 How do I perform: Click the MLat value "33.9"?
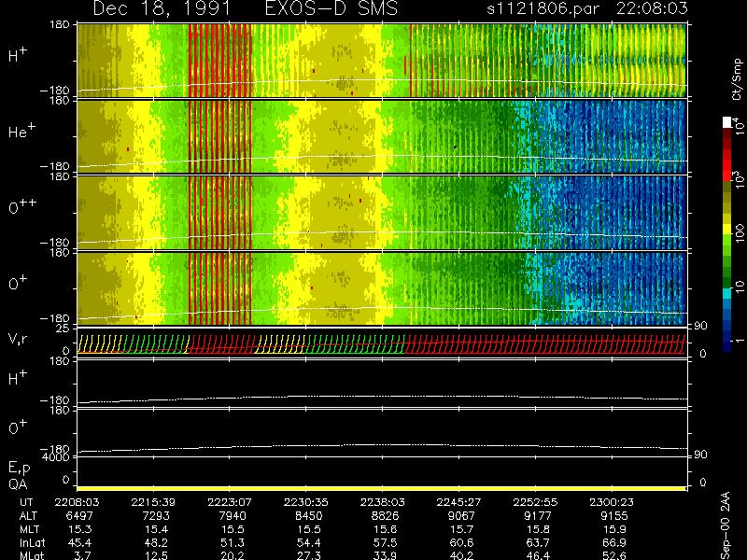click(x=385, y=555)
